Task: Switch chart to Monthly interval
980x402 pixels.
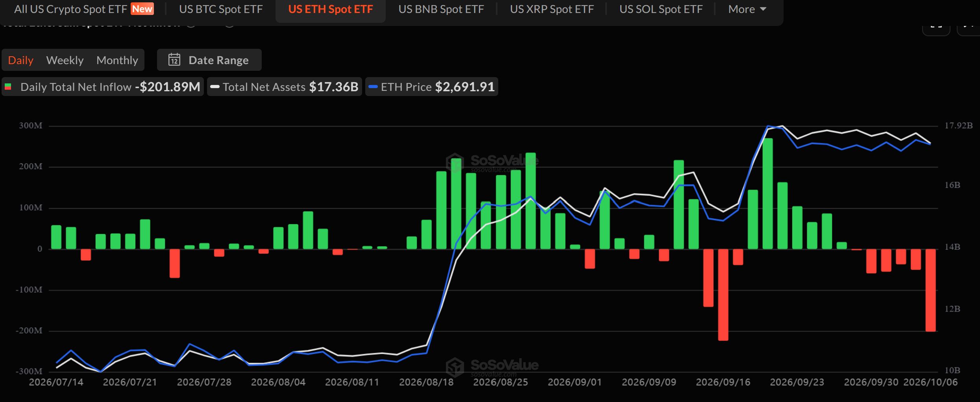Action: coord(117,60)
